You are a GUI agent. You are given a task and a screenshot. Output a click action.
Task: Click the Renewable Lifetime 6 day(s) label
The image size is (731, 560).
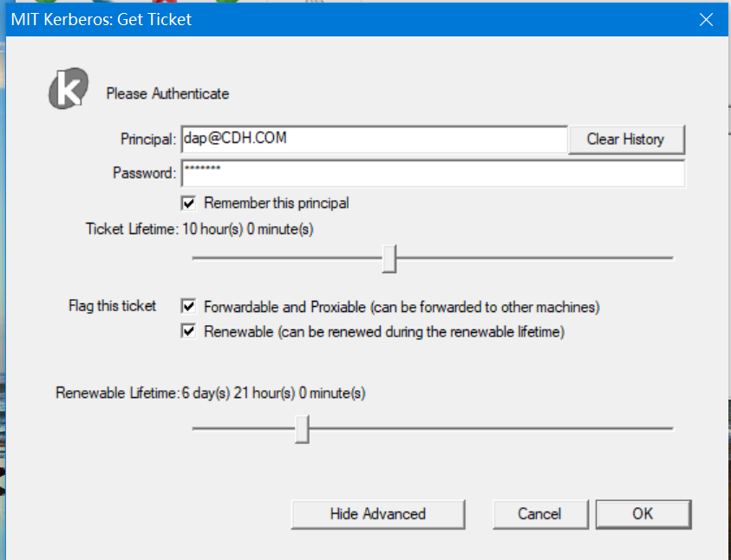click(210, 394)
